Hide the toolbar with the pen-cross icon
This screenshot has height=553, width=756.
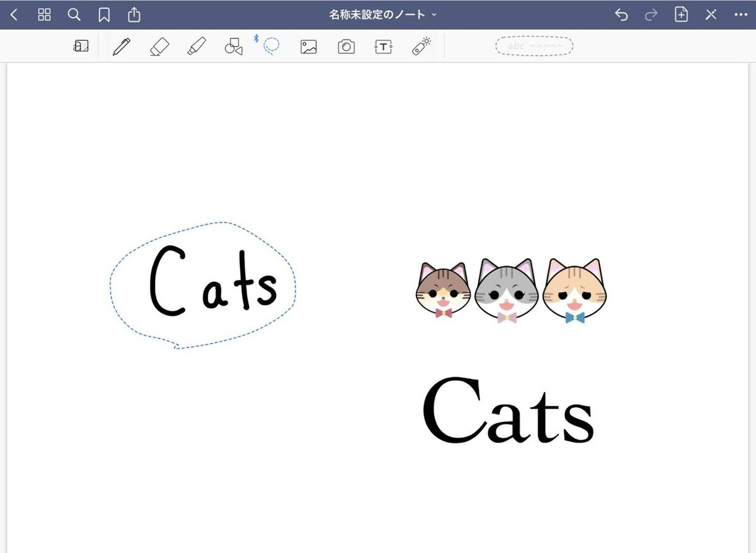coord(711,15)
